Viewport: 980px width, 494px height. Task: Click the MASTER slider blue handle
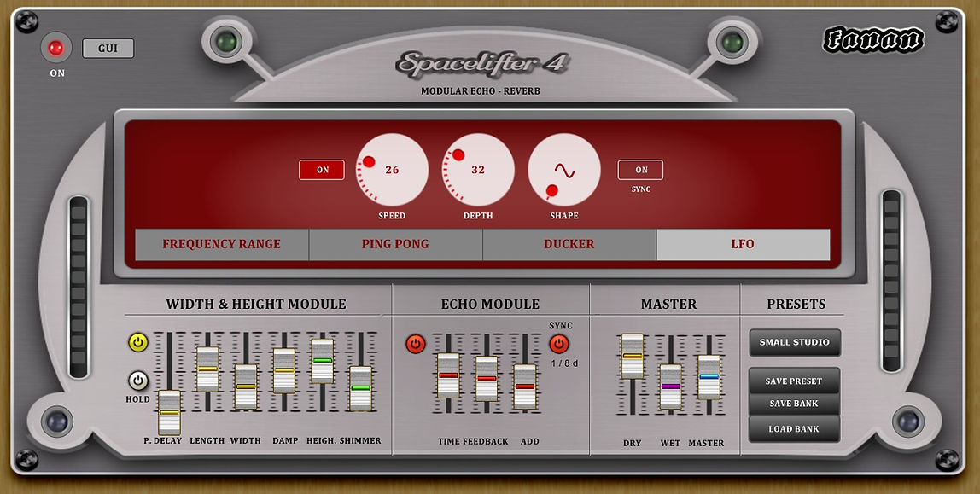point(709,377)
